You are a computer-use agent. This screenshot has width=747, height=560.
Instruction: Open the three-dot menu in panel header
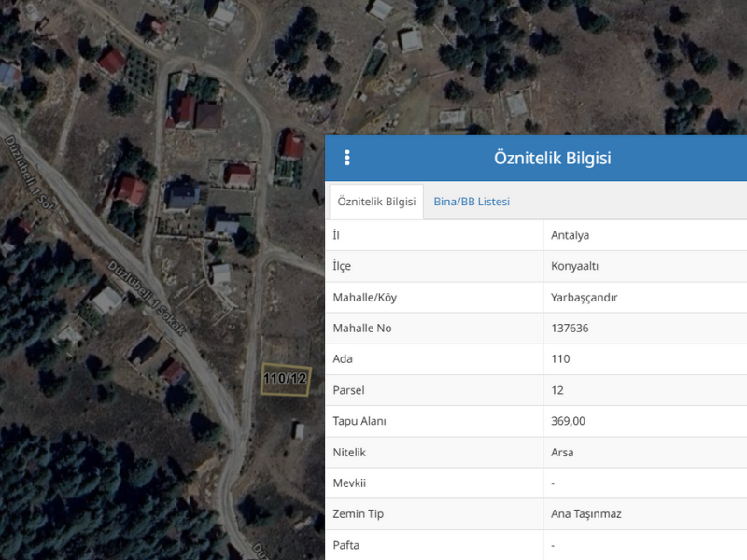(347, 158)
